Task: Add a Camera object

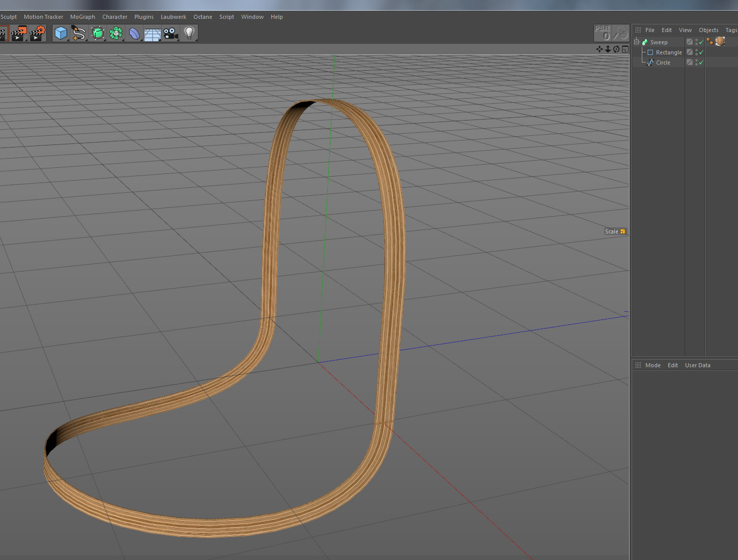Action: pos(171,34)
